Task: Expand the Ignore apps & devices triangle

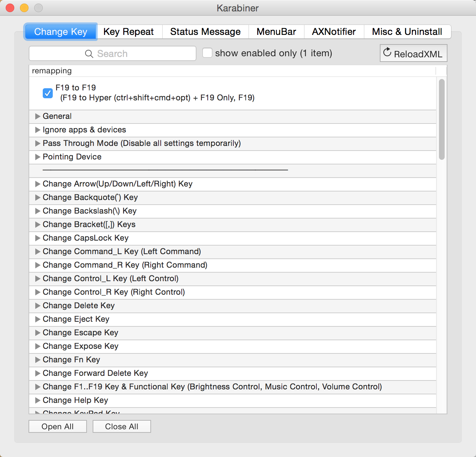Action: coord(37,130)
